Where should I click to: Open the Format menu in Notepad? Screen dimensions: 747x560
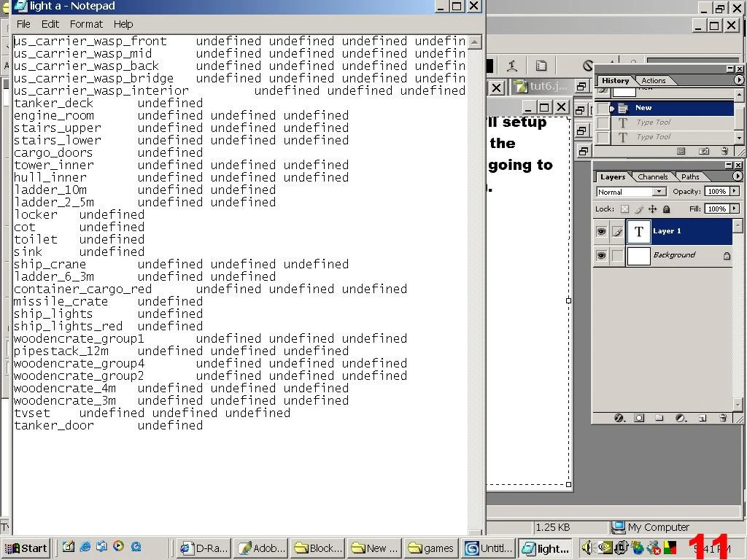[86, 24]
